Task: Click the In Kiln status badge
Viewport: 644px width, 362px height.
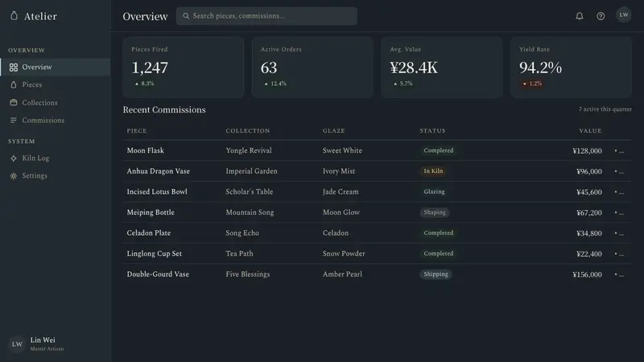Action: [433, 171]
